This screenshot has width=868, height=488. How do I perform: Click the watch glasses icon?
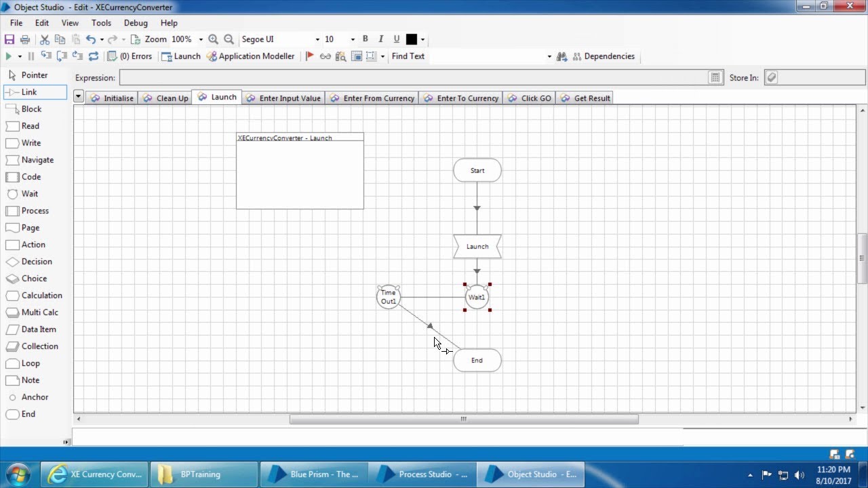(x=325, y=56)
